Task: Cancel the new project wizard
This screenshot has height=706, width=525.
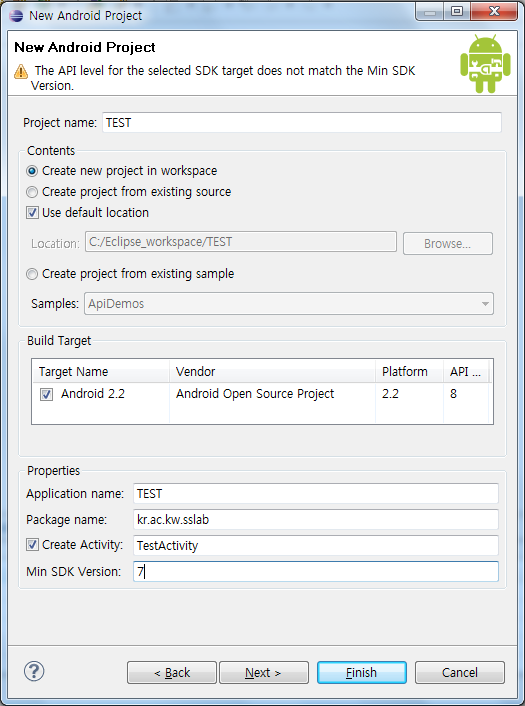Action: coord(459,672)
